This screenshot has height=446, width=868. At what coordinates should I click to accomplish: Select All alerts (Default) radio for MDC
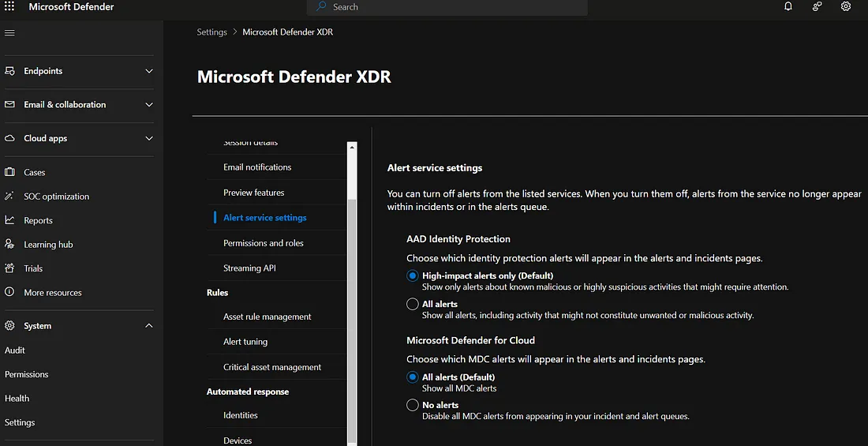413,377
